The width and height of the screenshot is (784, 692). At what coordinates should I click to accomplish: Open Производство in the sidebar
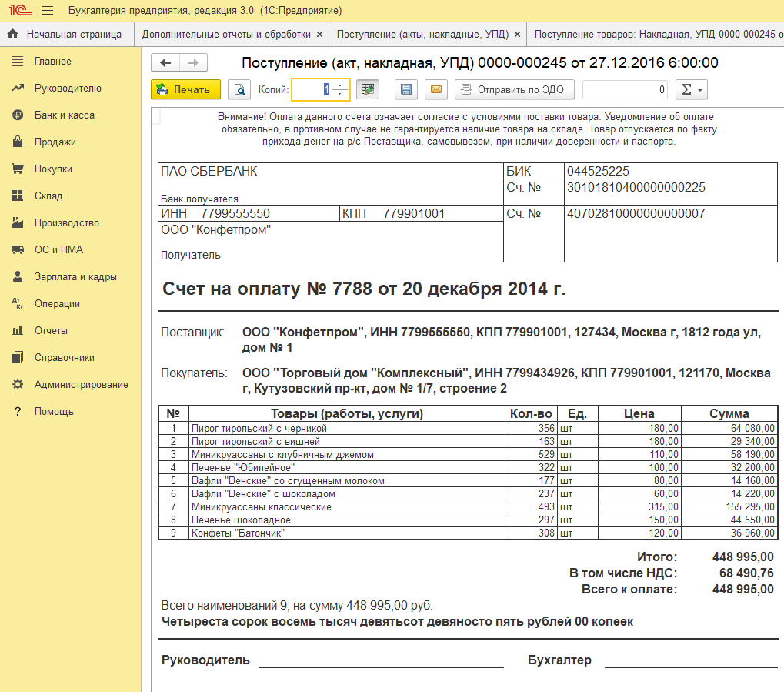[67, 223]
